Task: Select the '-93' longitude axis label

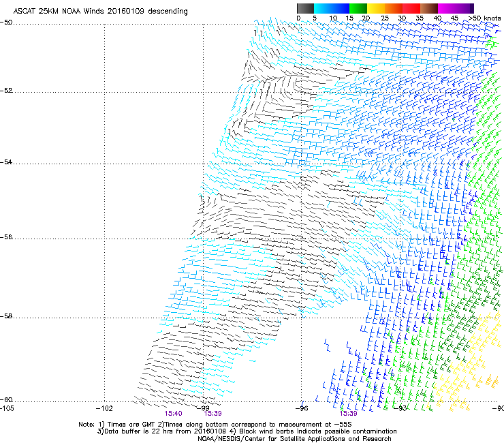Action: 400,408
